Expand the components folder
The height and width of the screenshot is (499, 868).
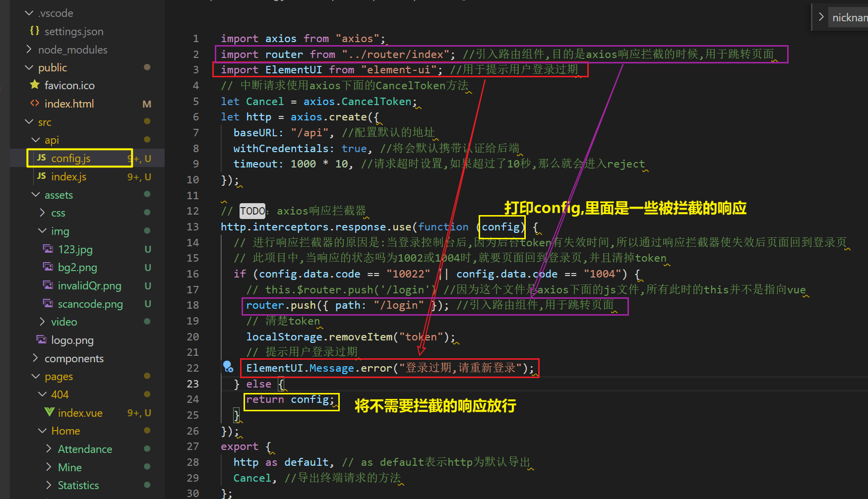(35, 358)
